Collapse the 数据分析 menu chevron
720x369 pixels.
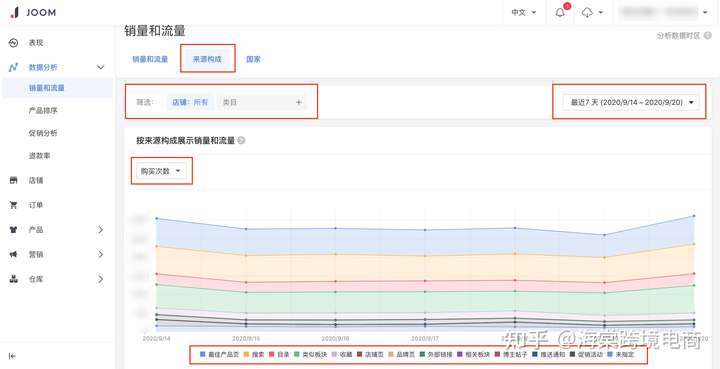pos(101,67)
